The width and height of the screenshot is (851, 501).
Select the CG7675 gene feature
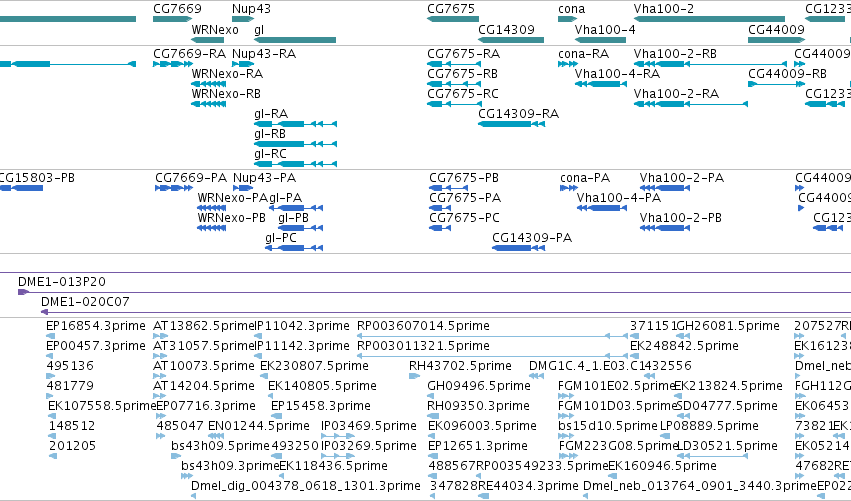click(453, 19)
